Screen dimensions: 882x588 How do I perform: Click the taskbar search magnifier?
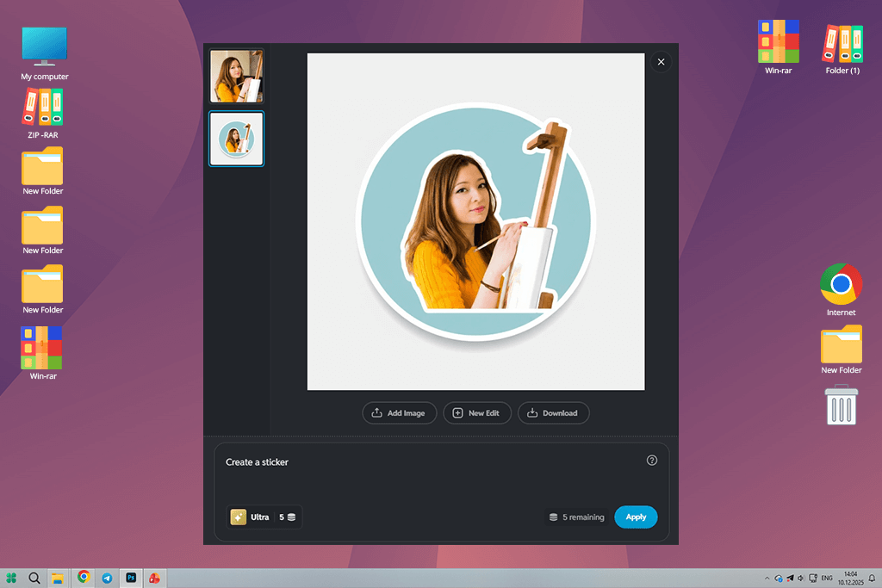pos(34,578)
